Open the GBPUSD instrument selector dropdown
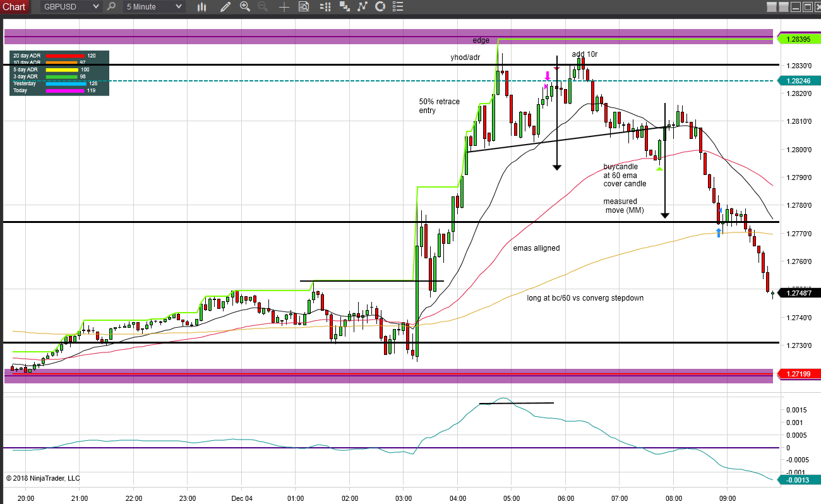 point(71,7)
